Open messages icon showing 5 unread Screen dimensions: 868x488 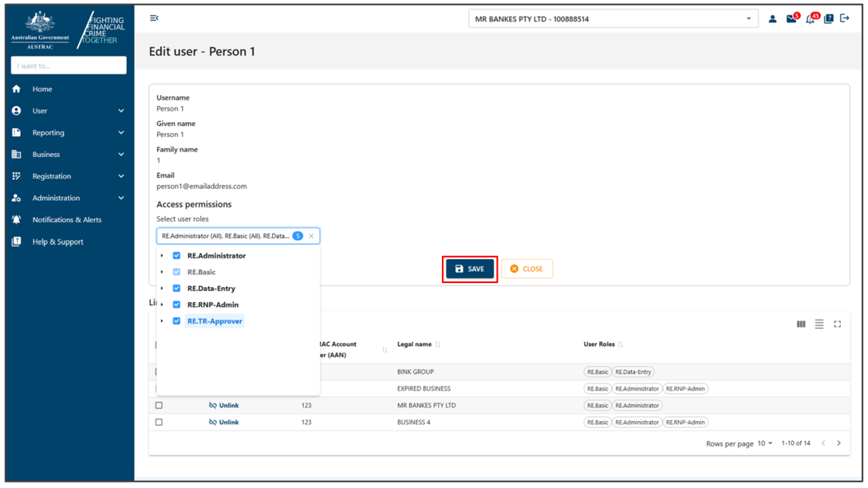791,18
